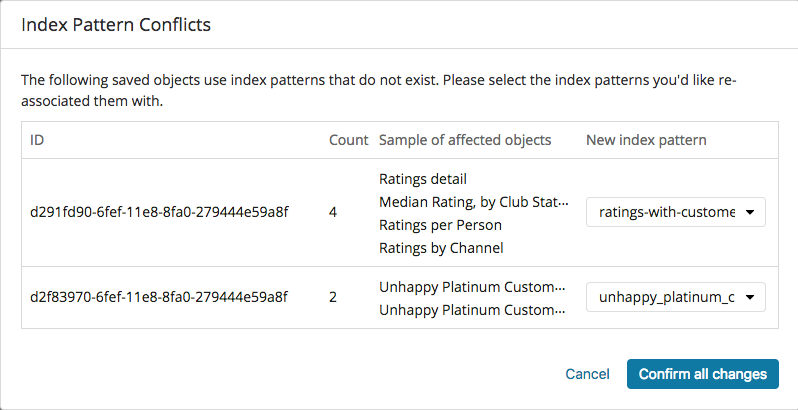This screenshot has height=410, width=798.
Task: Open the ratings-with-customer index pattern dropdown
Action: click(x=676, y=212)
